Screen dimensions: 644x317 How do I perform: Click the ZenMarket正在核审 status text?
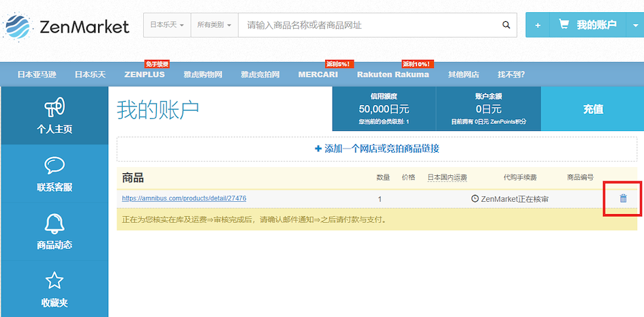pyautogui.click(x=515, y=199)
